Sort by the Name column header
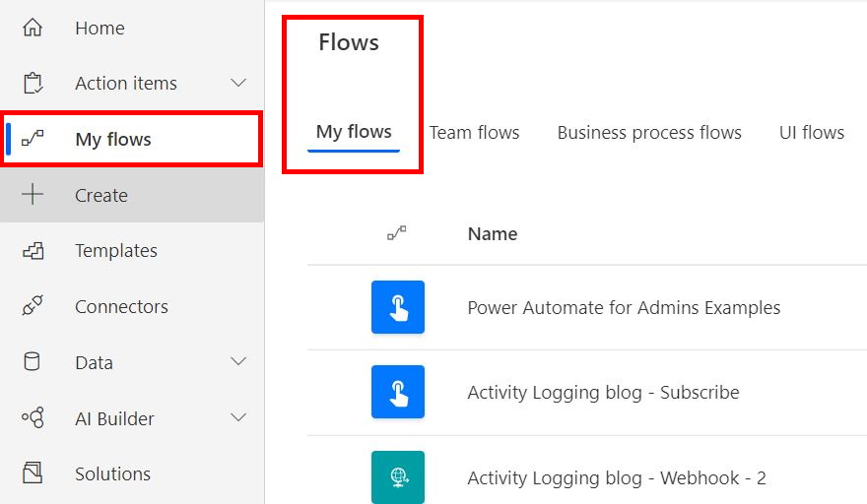This screenshot has width=867, height=504. click(x=493, y=233)
